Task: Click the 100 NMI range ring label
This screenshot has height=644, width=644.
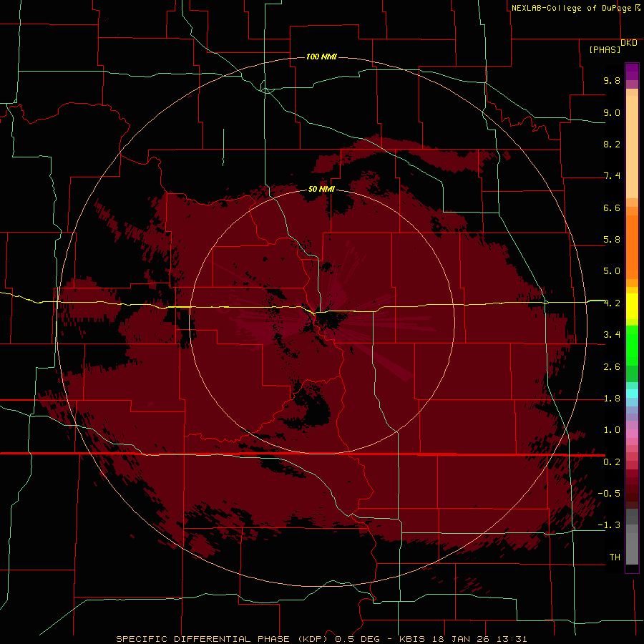Action: pyautogui.click(x=321, y=57)
